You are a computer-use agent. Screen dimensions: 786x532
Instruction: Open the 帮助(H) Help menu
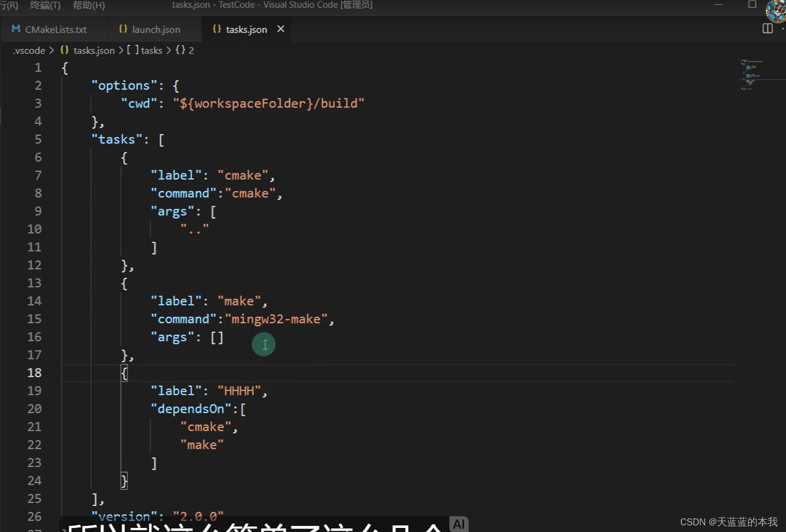89,5
